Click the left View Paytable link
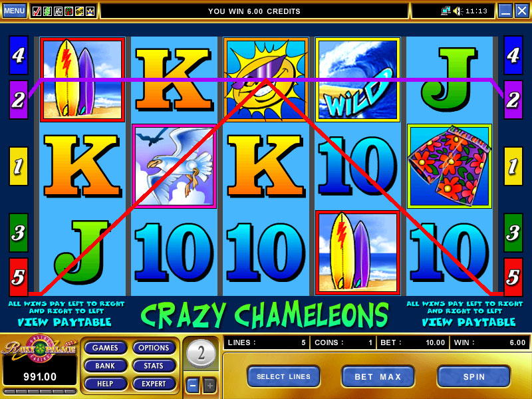The width and height of the screenshot is (532, 399). [x=64, y=322]
